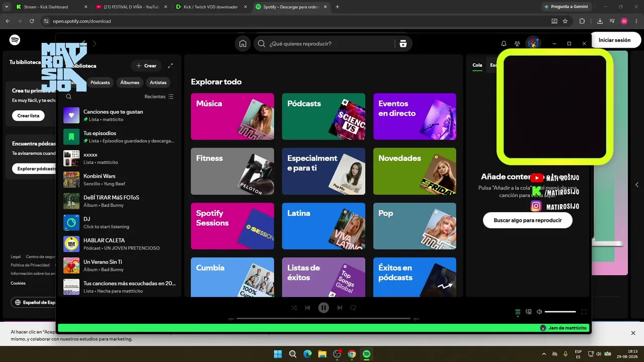
Task: Open the user profile avatar menu
Action: (x=533, y=43)
